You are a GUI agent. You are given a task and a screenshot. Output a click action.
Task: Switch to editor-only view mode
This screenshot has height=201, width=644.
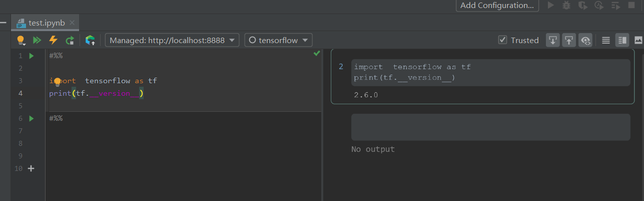(606, 40)
